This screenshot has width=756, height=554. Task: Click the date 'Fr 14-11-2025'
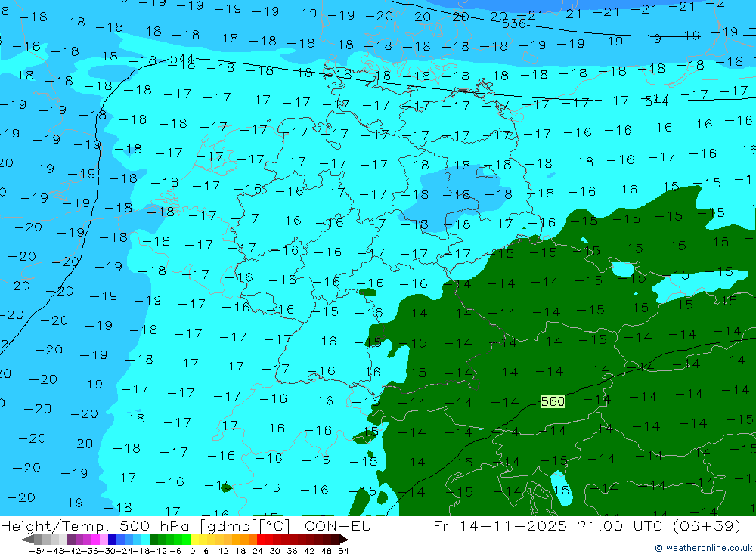tap(500, 525)
